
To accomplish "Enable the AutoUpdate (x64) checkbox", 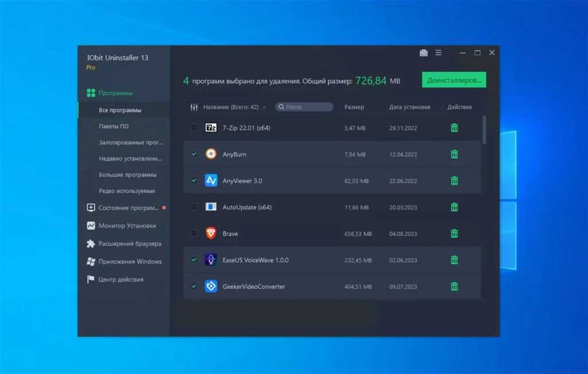I will point(194,207).
